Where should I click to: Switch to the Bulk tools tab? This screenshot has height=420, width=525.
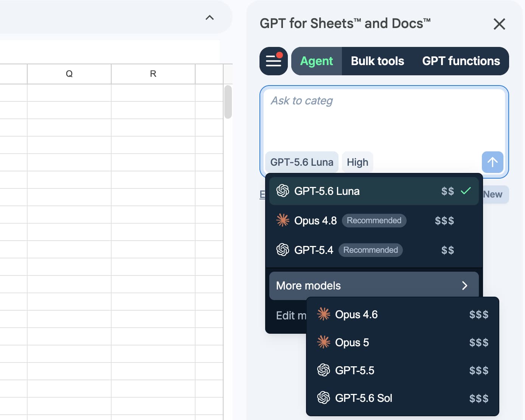(x=377, y=61)
